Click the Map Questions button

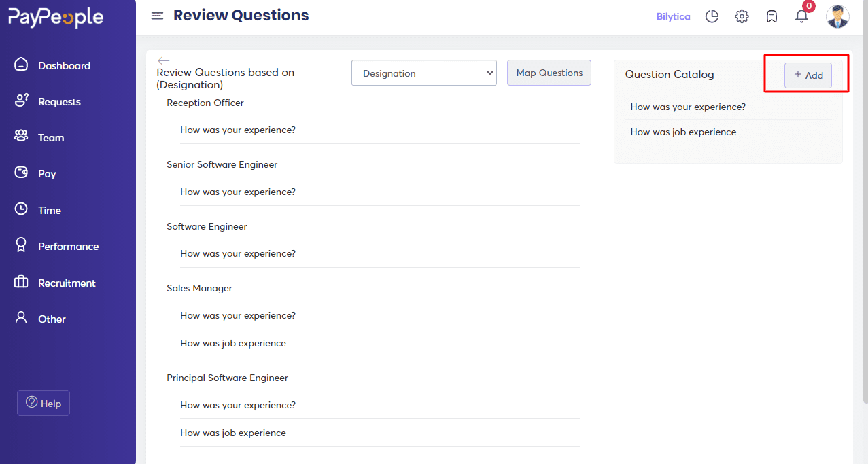(x=549, y=73)
